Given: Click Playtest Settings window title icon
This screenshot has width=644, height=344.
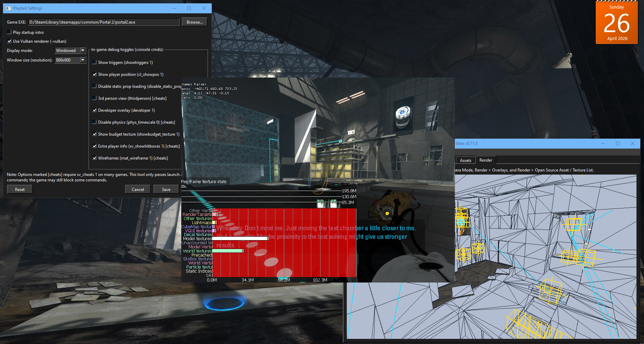Looking at the screenshot, I should click(8, 8).
